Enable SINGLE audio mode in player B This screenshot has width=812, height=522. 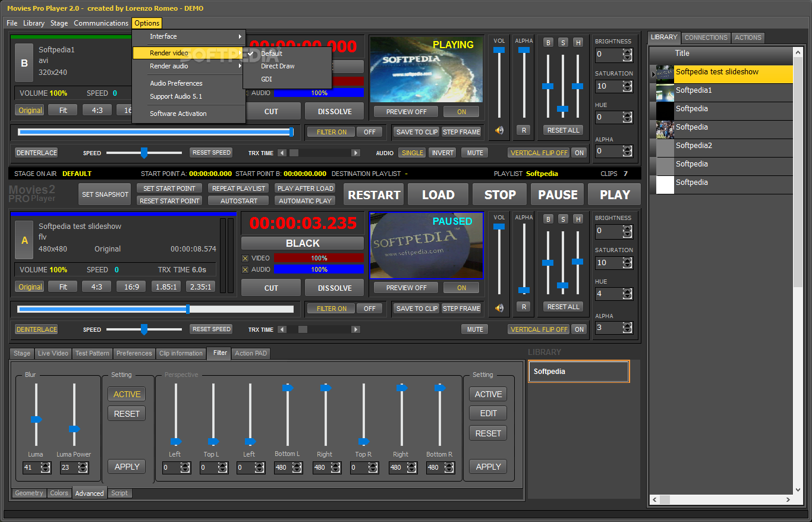[412, 153]
